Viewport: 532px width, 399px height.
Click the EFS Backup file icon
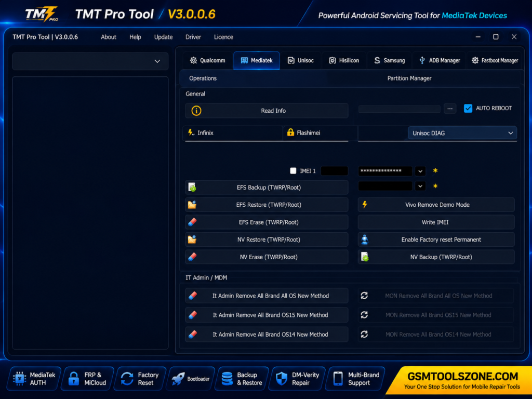[x=192, y=187]
